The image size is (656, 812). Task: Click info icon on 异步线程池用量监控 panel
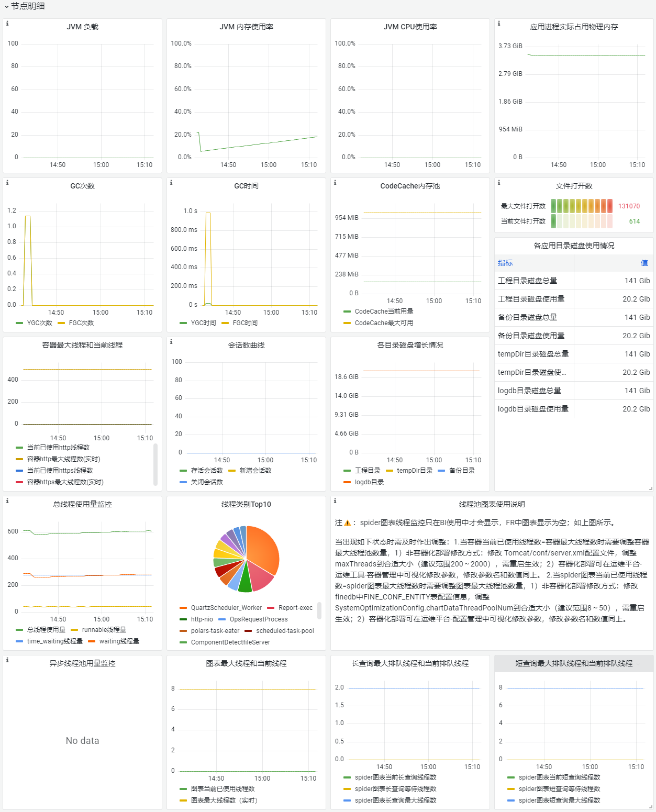[x=7, y=660]
